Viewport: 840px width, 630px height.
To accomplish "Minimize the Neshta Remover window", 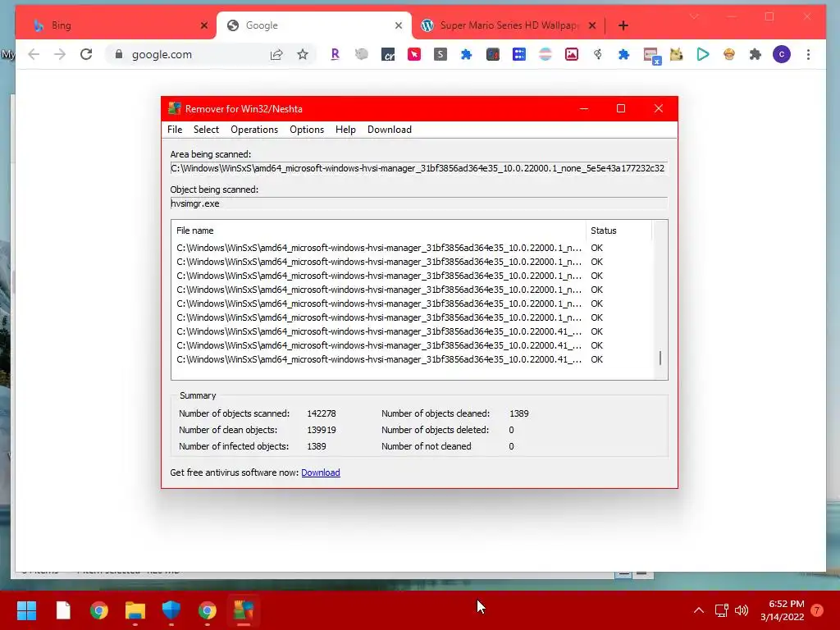I will 584,109.
